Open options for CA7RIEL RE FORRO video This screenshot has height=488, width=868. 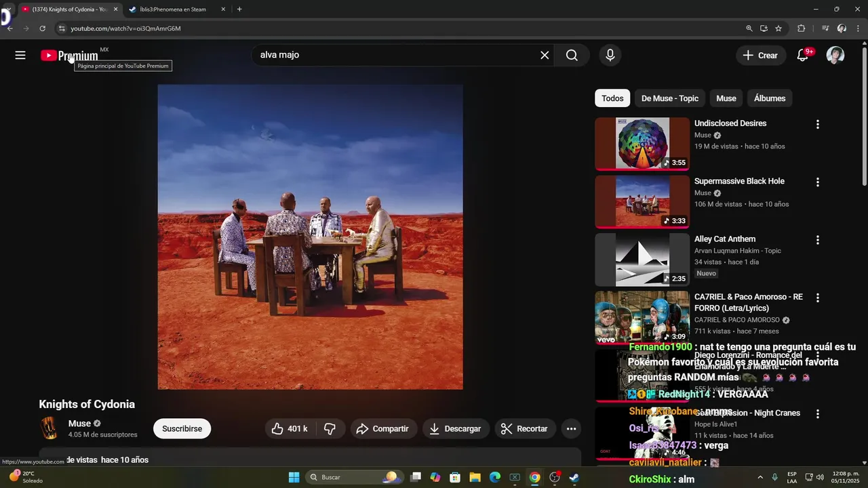(818, 298)
